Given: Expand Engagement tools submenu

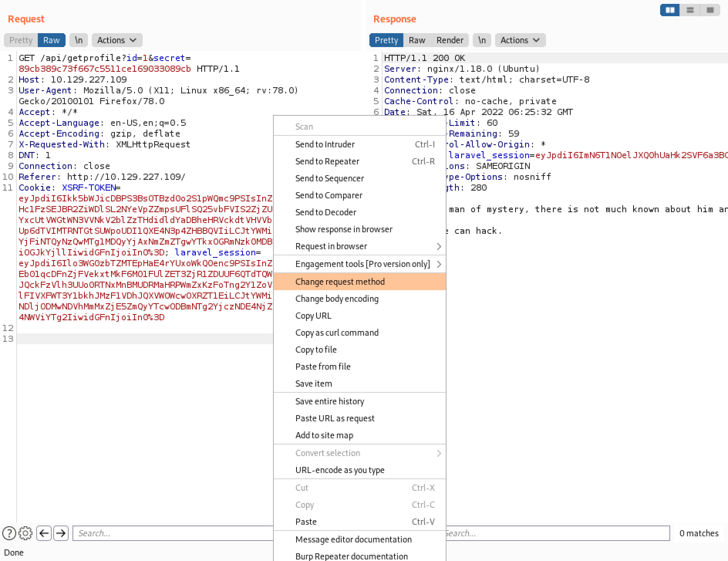Looking at the screenshot, I should point(359,264).
